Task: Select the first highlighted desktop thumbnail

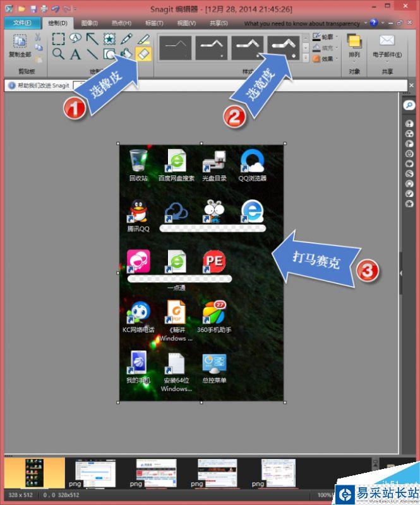Action: point(34,473)
